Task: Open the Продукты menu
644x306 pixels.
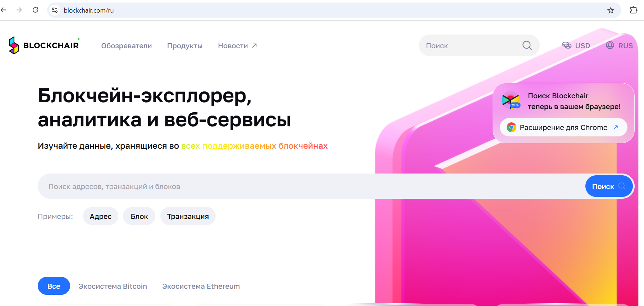Action: [185, 46]
